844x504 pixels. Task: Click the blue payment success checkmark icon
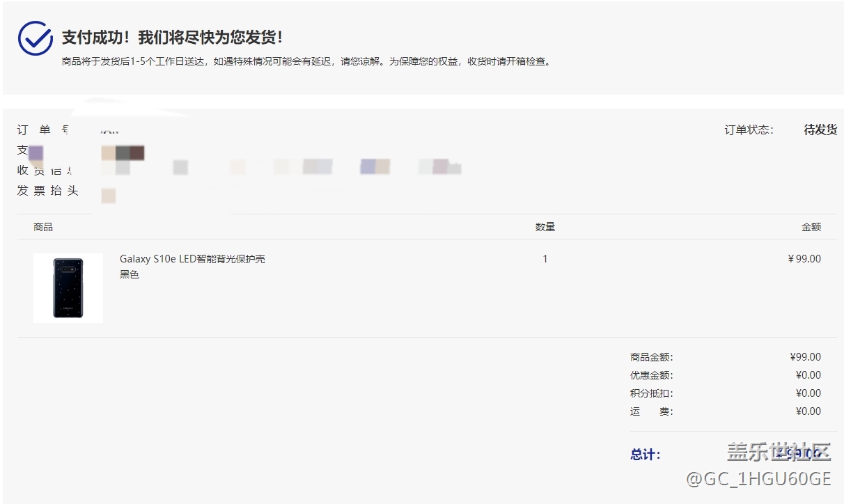coord(35,38)
